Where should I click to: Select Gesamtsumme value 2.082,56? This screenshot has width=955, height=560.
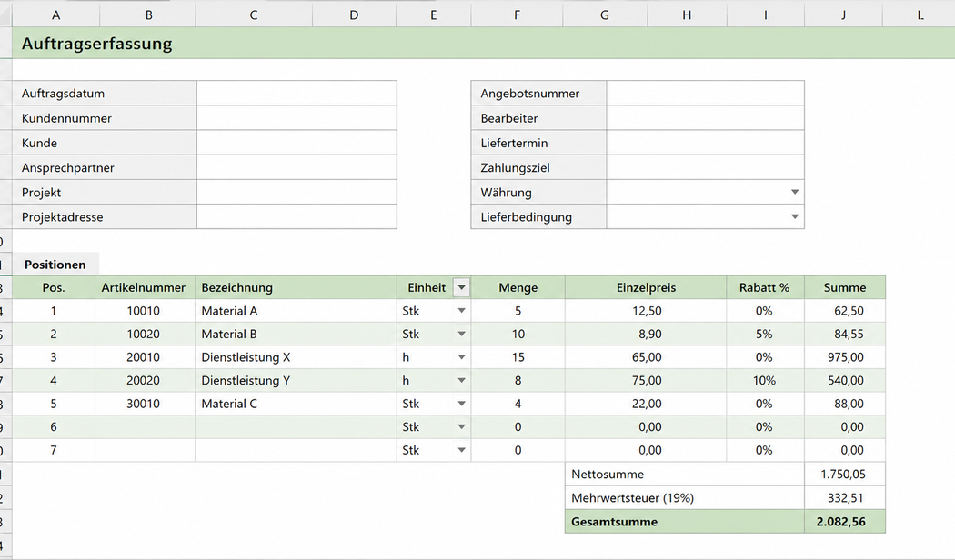tap(845, 522)
